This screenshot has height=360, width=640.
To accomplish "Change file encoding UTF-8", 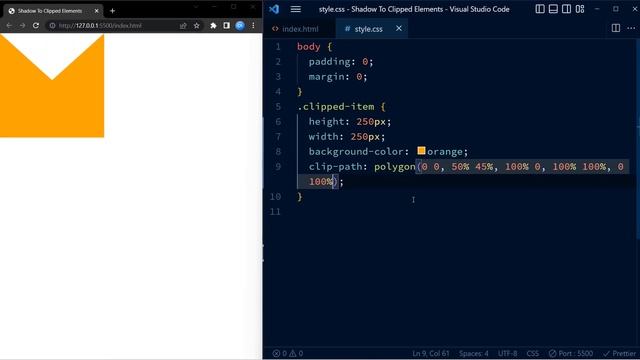I will [507, 353].
